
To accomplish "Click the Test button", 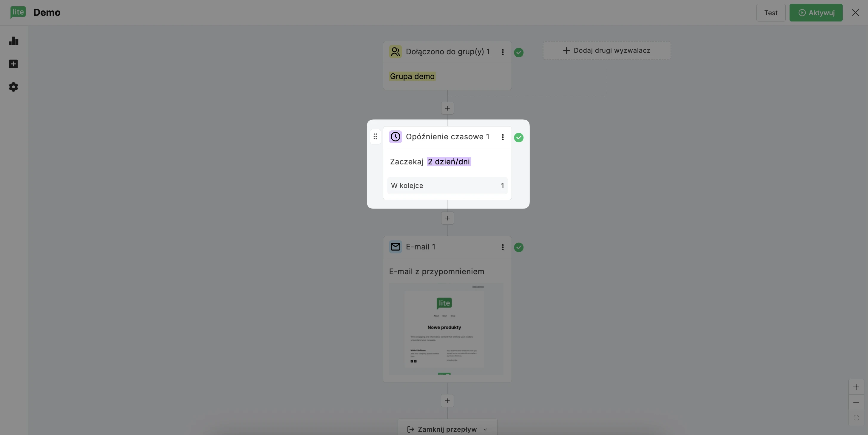I will [771, 13].
